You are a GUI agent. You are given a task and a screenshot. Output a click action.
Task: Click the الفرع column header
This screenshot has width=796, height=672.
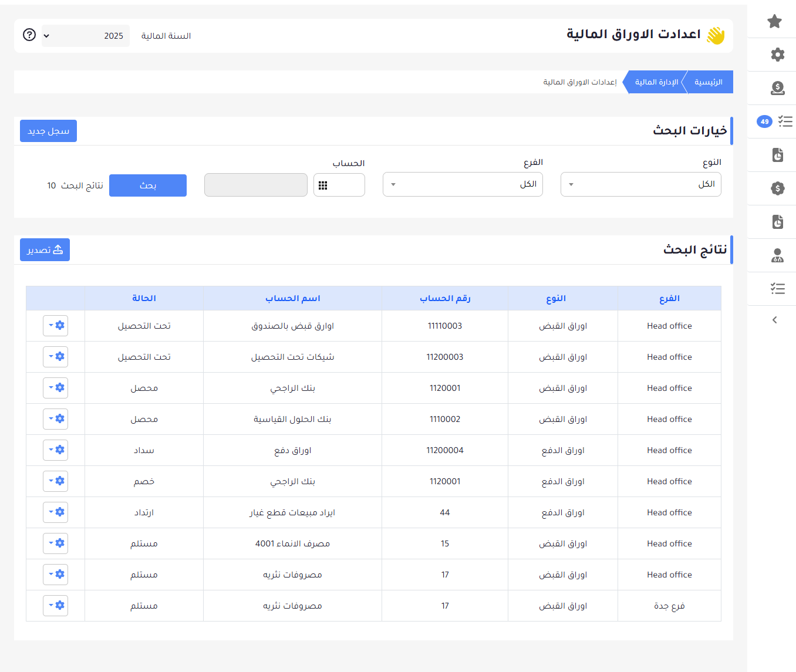click(x=669, y=298)
